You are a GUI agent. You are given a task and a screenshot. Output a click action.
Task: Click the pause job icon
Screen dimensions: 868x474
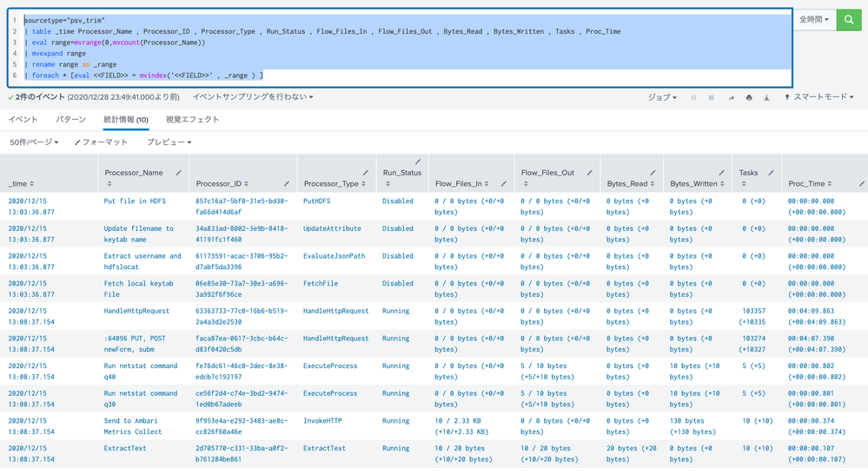pyautogui.click(x=693, y=98)
